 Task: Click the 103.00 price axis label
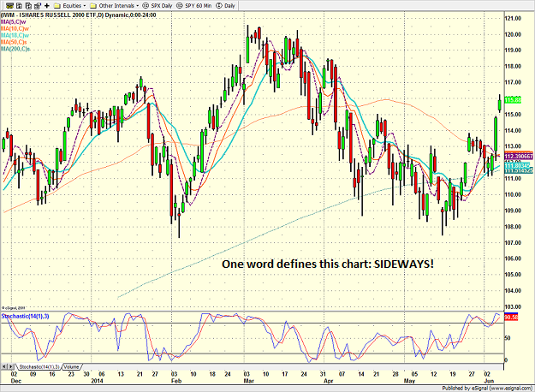coord(513,306)
